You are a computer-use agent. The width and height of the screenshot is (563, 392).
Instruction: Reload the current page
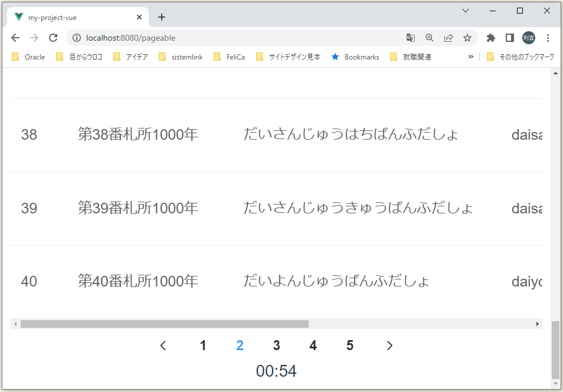(53, 37)
